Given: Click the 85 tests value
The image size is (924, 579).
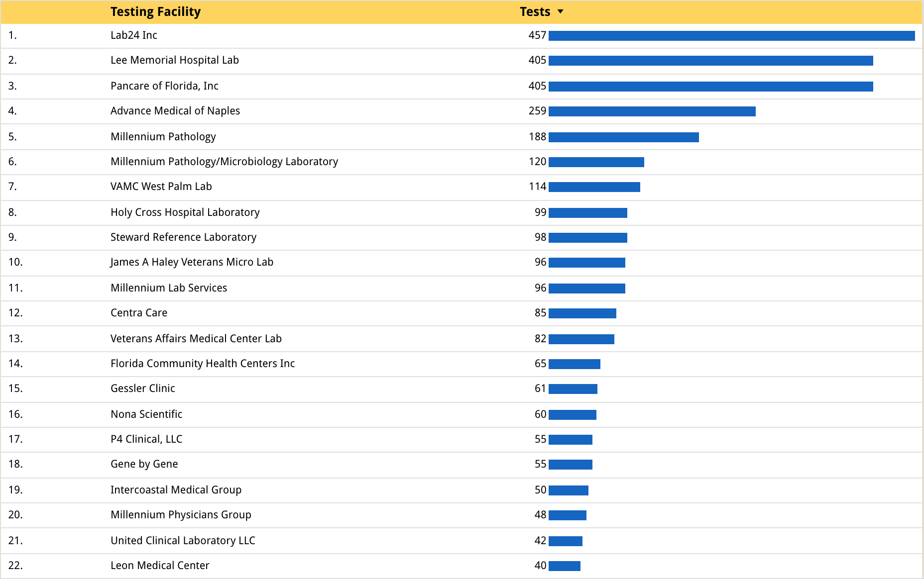Looking at the screenshot, I should pos(541,313).
